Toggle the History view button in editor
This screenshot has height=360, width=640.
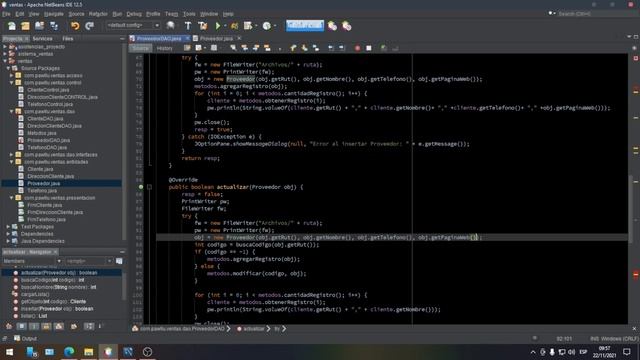click(x=164, y=48)
